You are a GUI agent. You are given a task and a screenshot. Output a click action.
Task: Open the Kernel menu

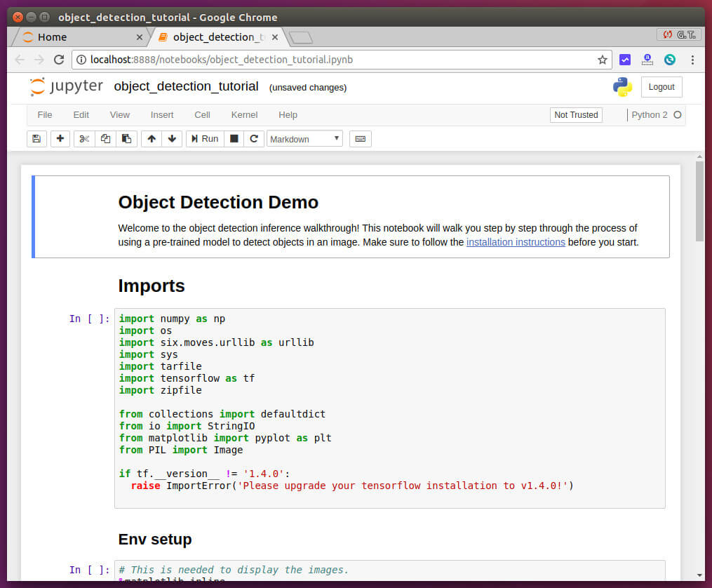pos(244,115)
